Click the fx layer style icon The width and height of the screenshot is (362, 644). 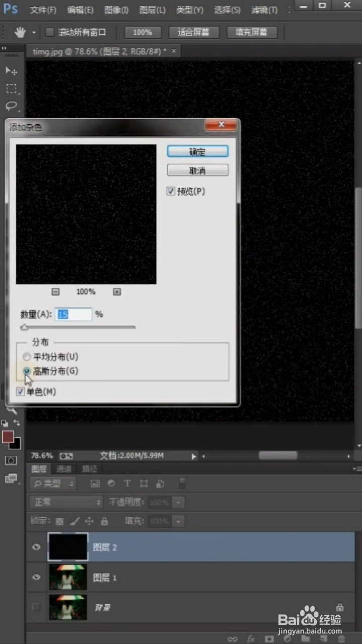point(251,638)
